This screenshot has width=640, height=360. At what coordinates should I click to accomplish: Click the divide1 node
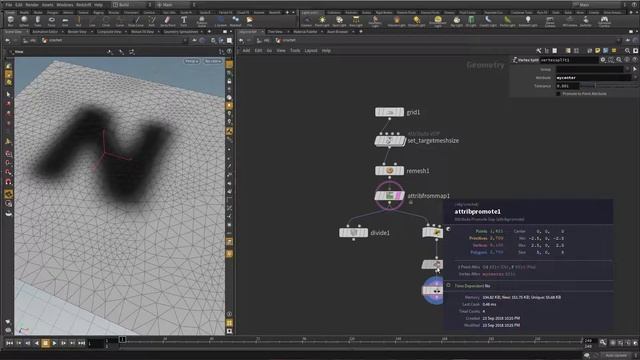[x=353, y=233]
